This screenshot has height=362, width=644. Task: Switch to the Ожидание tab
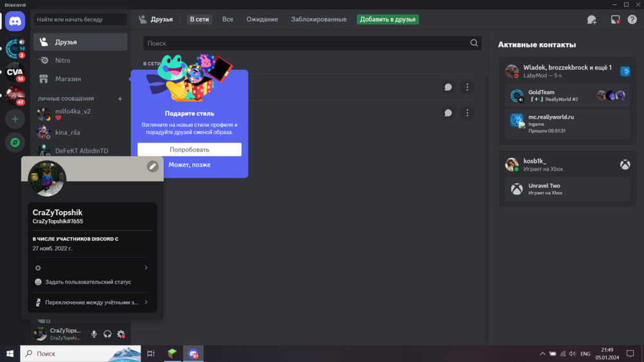click(x=262, y=19)
